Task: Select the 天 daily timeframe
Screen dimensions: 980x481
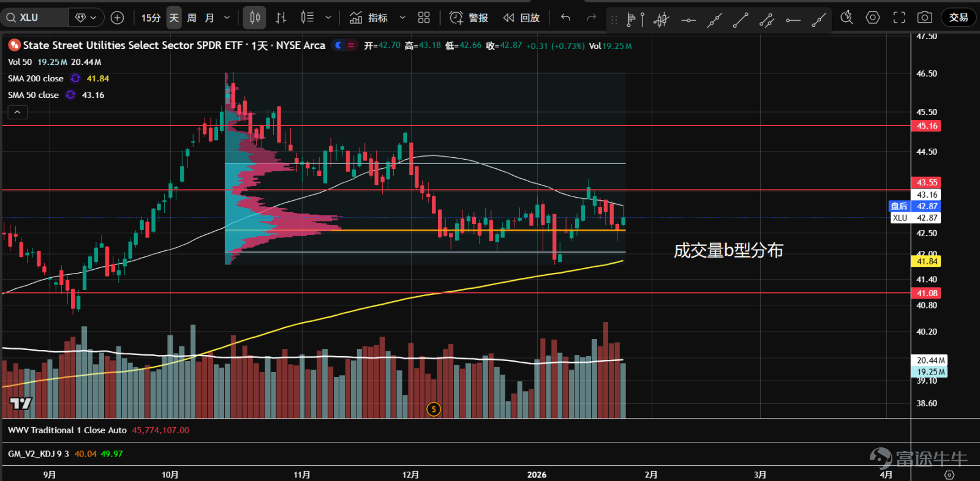Action: point(175,18)
